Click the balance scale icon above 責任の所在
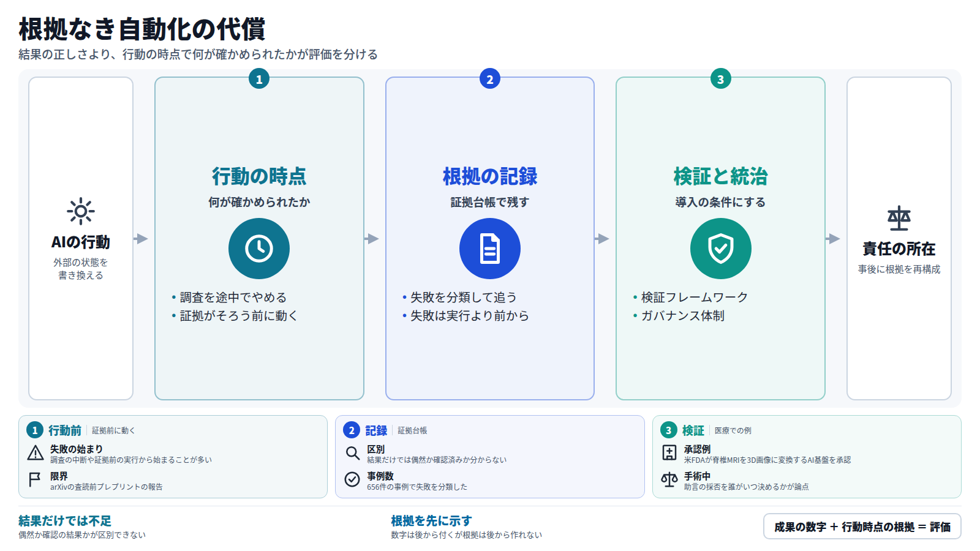The height and width of the screenshot is (551, 980). click(899, 218)
